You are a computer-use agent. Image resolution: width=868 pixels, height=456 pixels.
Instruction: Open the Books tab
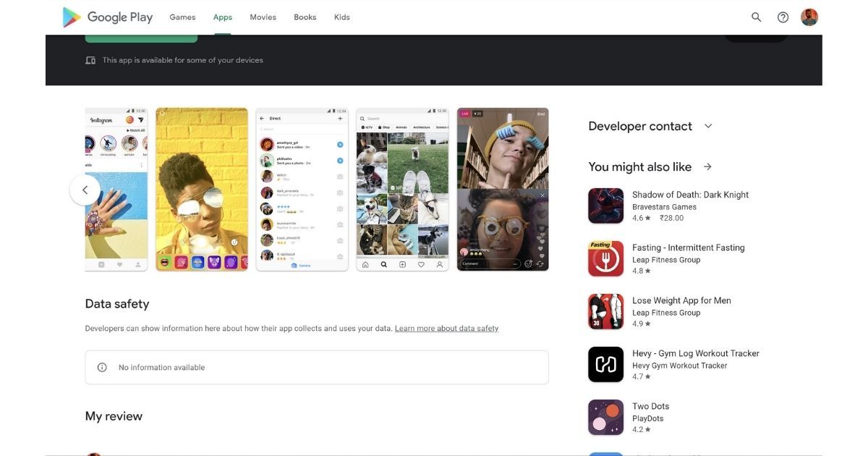(x=305, y=17)
